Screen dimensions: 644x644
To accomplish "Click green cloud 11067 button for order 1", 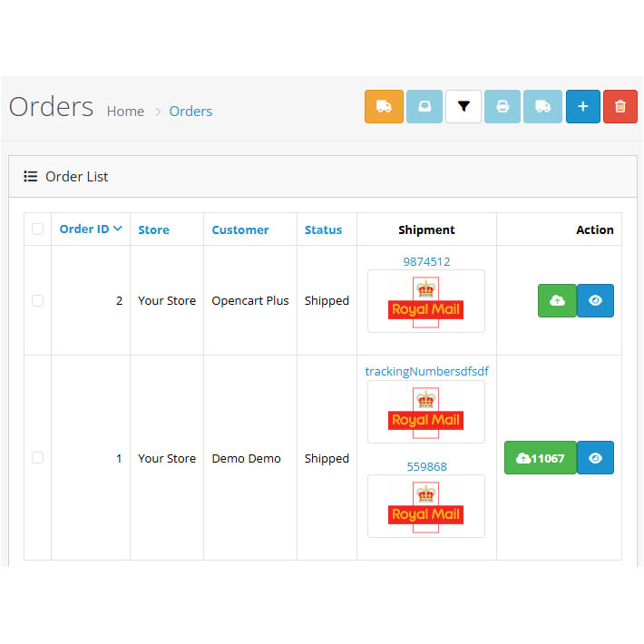I will pyautogui.click(x=540, y=457).
